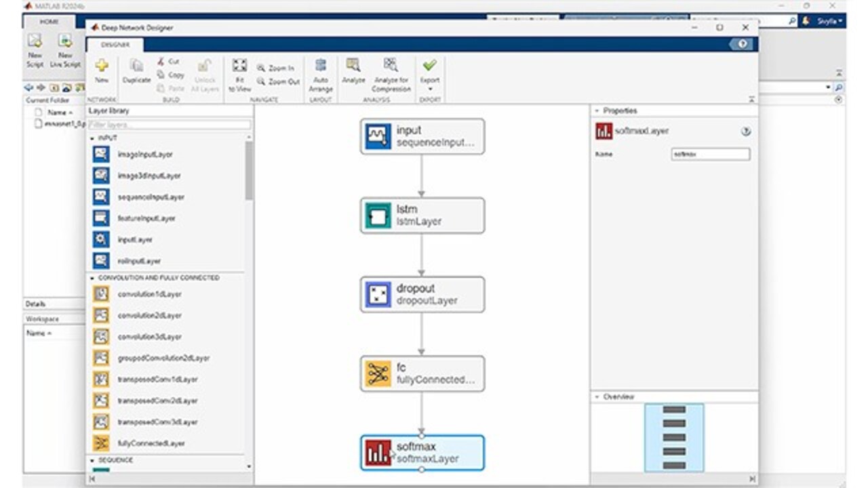Click the Duplicate layer icon

(136, 66)
